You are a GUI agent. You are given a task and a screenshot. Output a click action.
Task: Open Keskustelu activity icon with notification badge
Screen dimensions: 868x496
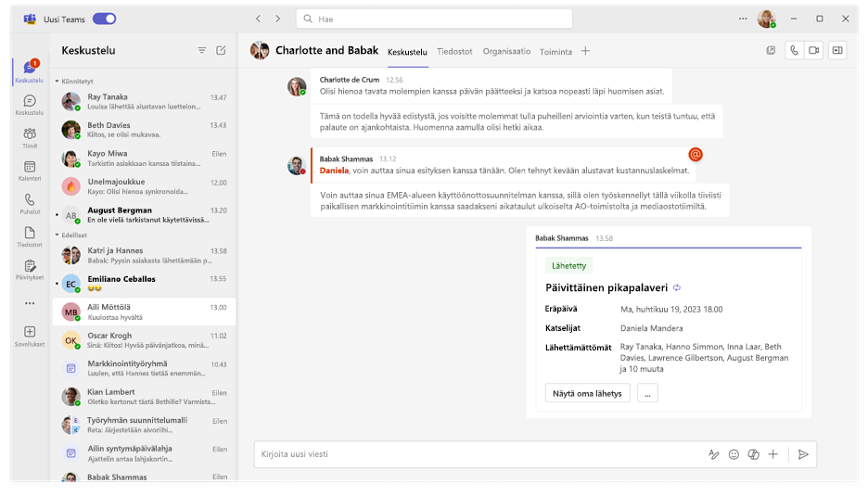coord(30,71)
